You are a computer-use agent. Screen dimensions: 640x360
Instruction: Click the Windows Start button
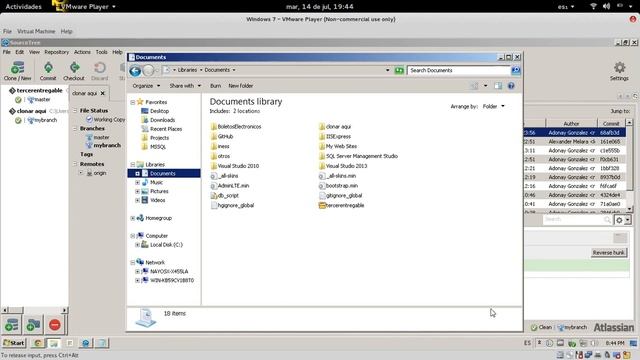14,343
